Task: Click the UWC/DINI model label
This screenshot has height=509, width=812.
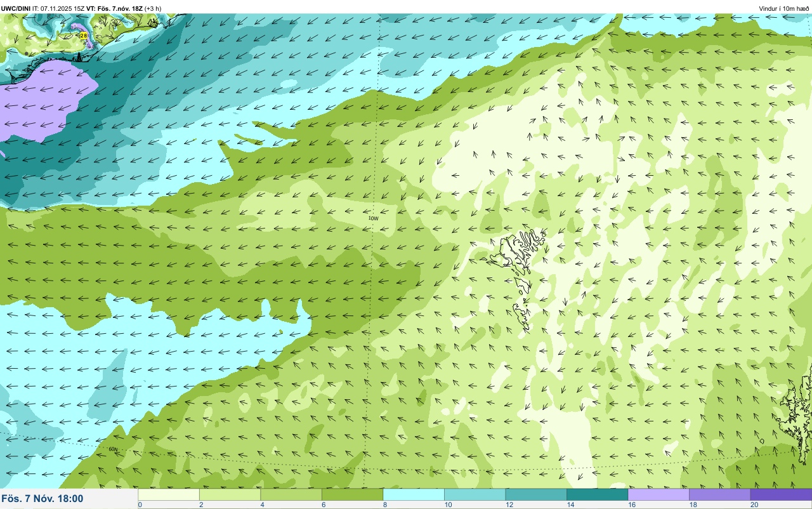Action: [16, 8]
